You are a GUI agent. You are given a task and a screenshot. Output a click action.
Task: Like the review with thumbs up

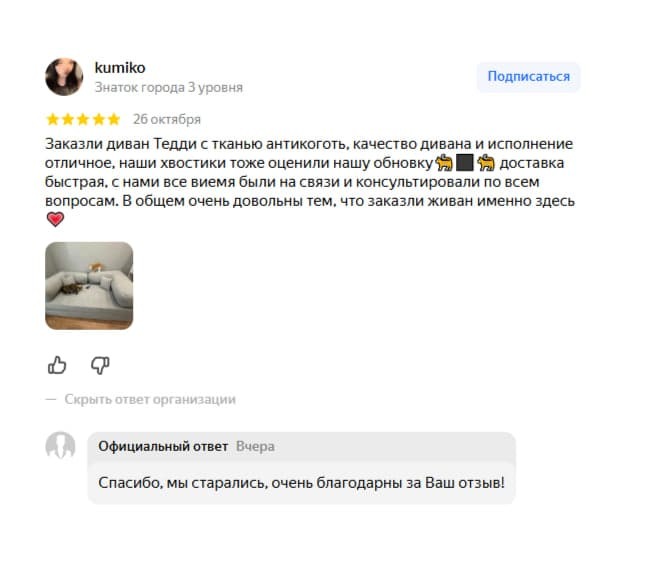point(57,365)
